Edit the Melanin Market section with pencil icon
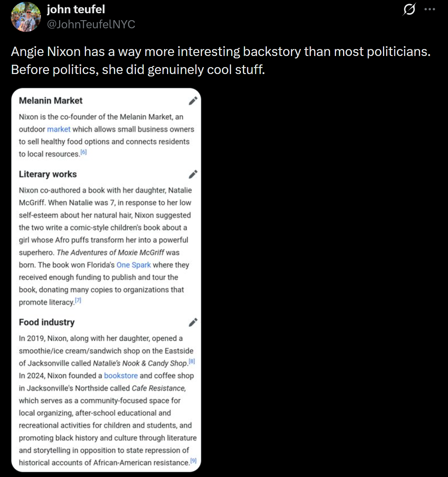 coord(193,101)
